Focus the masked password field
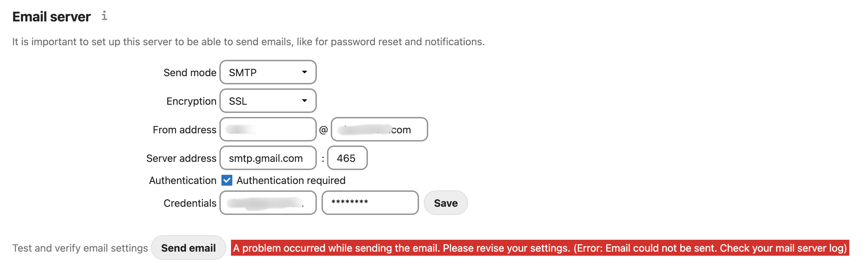This screenshot has height=270, width=868. (x=370, y=203)
